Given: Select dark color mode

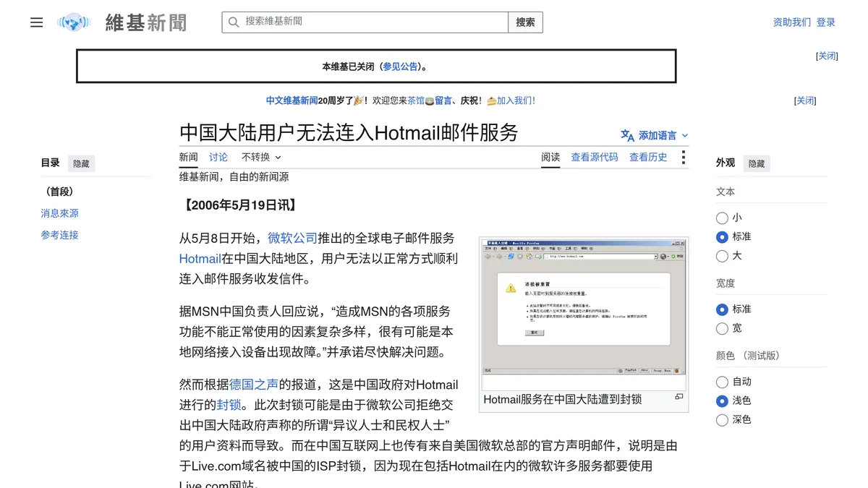Looking at the screenshot, I should click(722, 420).
